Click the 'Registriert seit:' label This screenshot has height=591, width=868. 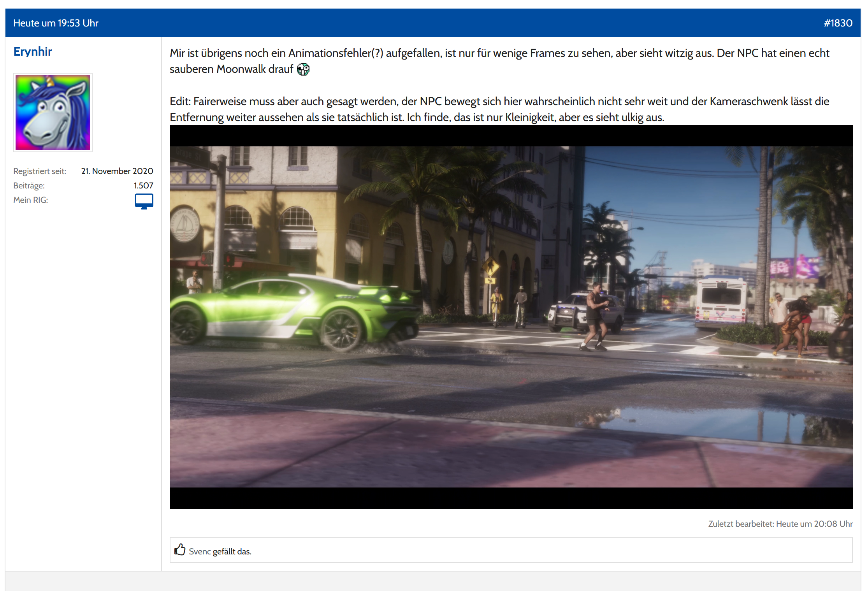40,171
